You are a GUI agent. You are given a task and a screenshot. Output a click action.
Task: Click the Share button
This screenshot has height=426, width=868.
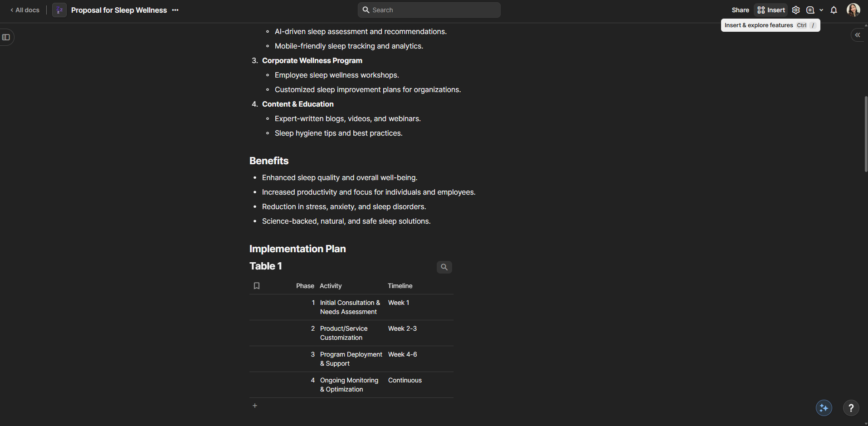(740, 10)
